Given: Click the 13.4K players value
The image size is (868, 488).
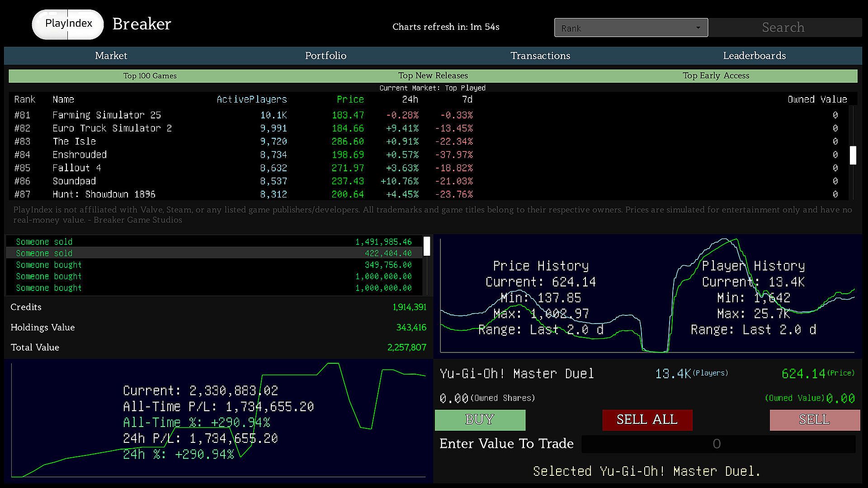Looking at the screenshot, I should point(673,374).
